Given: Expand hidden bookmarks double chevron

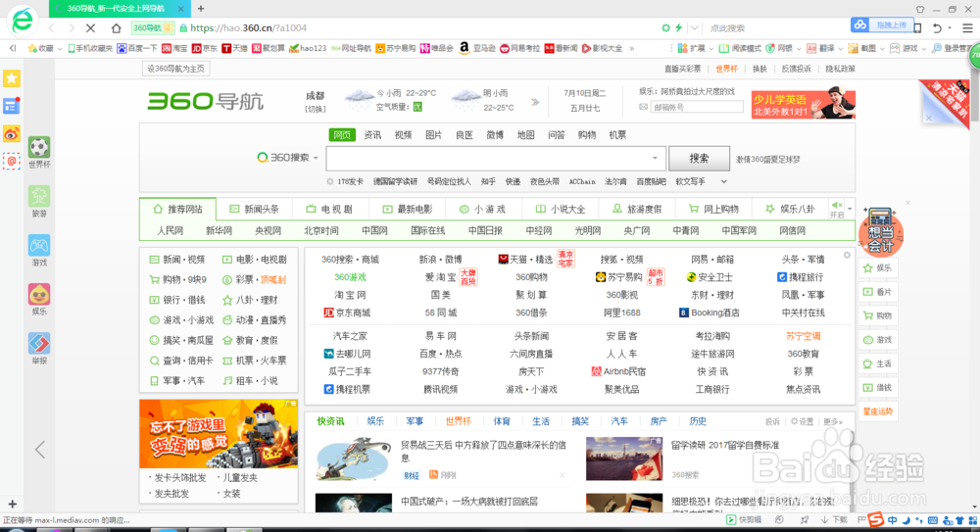Looking at the screenshot, I should [x=631, y=48].
